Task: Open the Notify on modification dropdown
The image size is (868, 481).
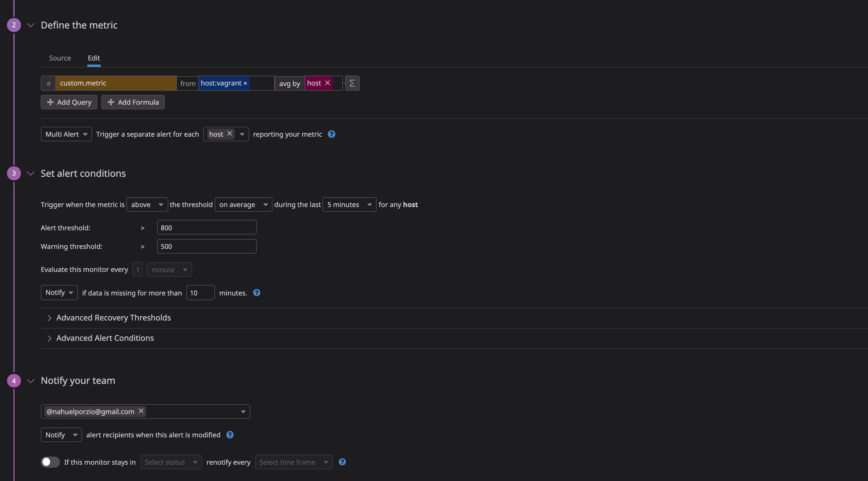Action: [x=61, y=435]
